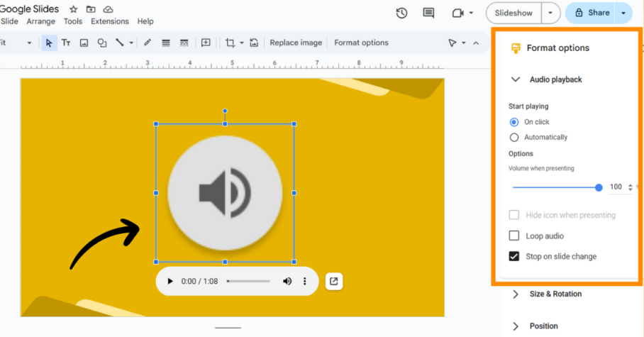644x337 pixels.
Task: Open the Extensions menu
Action: pyautogui.click(x=110, y=21)
